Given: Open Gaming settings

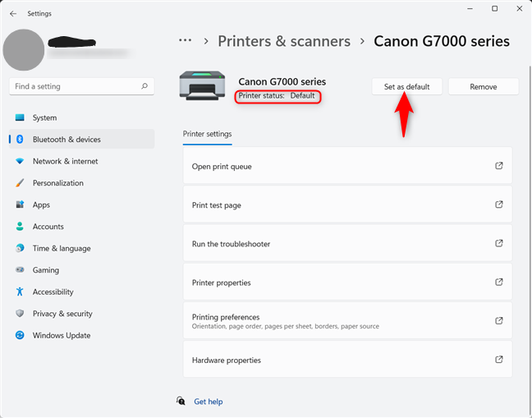Looking at the screenshot, I should (x=82, y=269).
